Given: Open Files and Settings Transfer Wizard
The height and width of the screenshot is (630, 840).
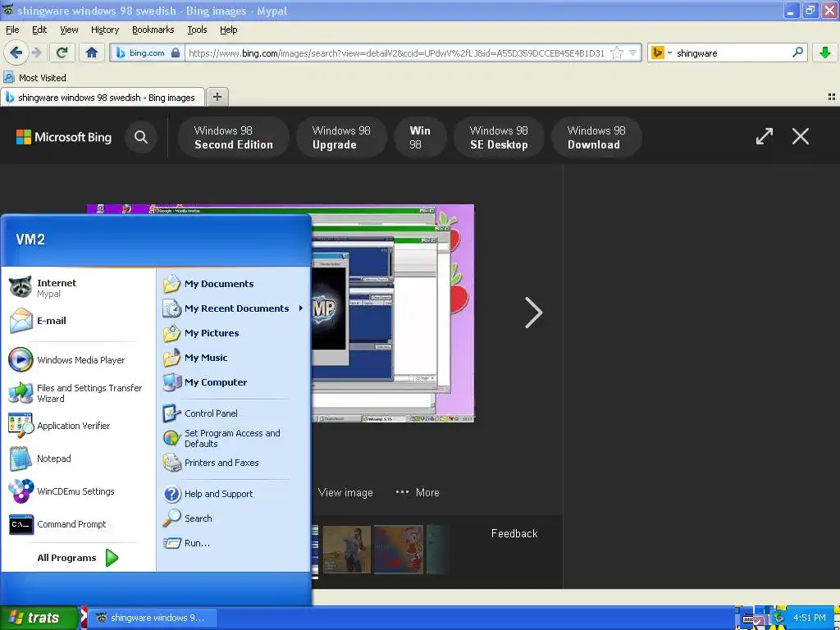Looking at the screenshot, I should click(x=78, y=393).
